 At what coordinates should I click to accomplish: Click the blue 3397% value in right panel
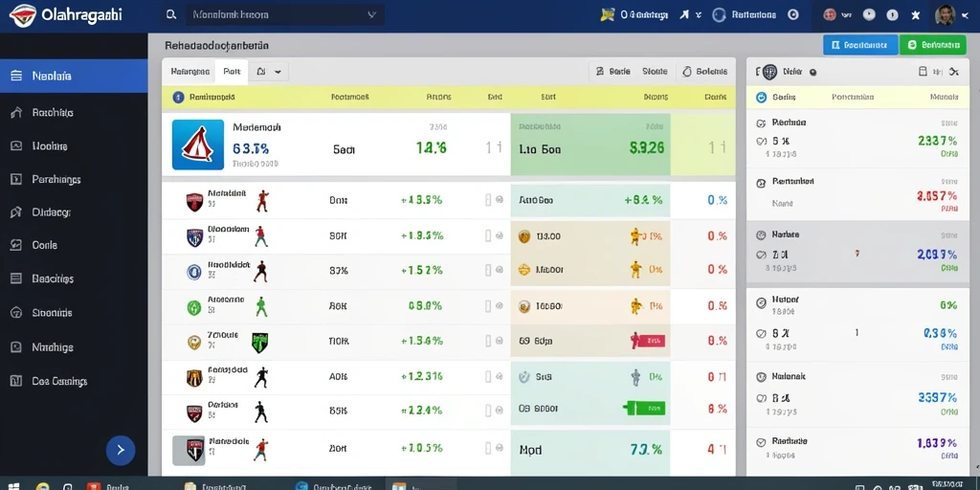pyautogui.click(x=938, y=397)
